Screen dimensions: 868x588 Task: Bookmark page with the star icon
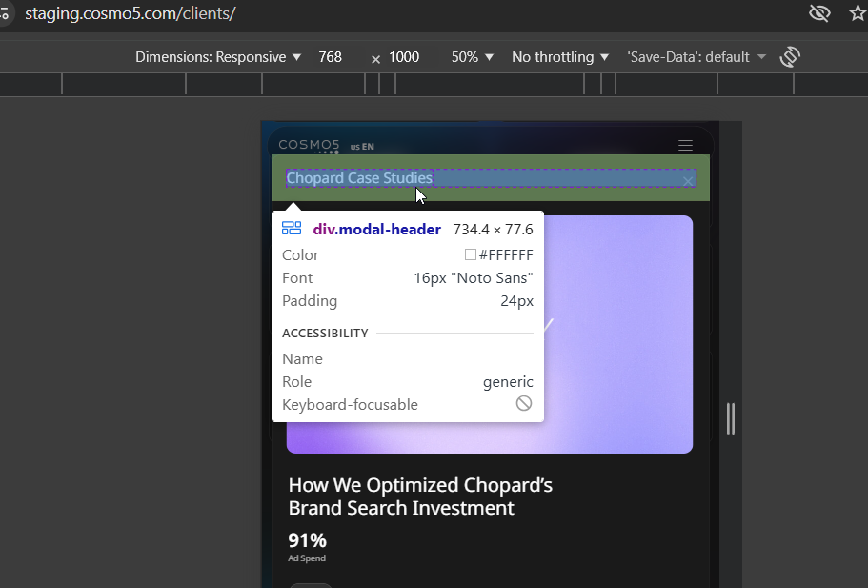click(858, 12)
